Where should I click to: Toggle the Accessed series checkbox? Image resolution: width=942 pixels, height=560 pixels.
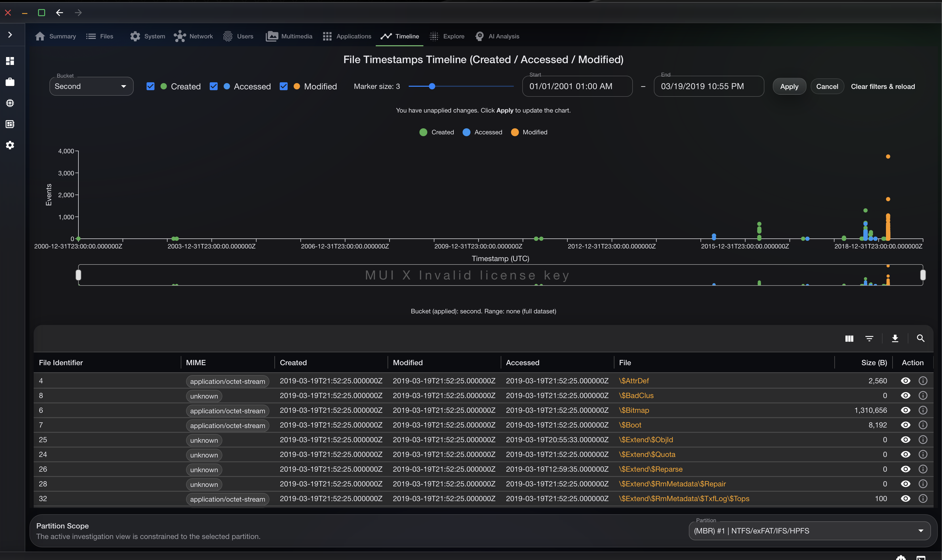tap(214, 86)
